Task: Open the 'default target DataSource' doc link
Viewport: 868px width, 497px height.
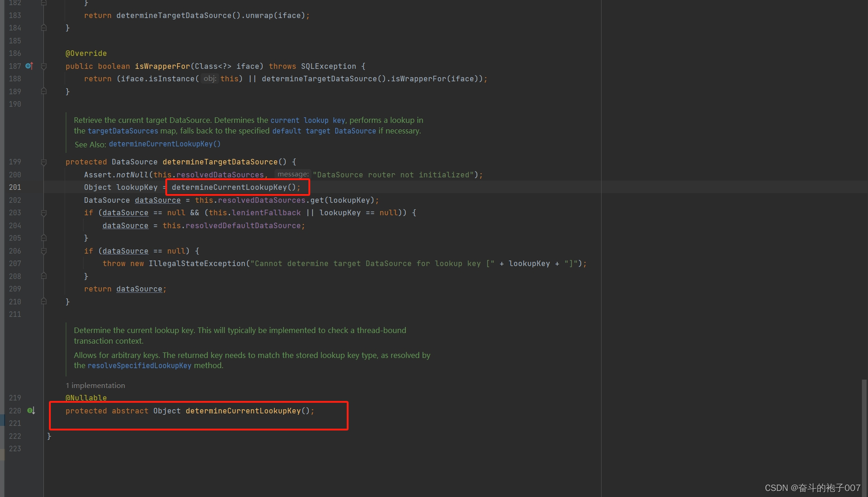Action: click(x=324, y=131)
